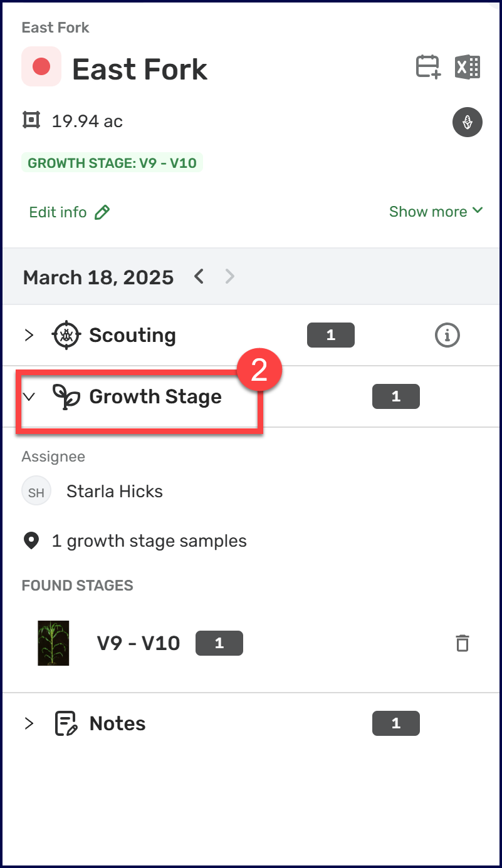This screenshot has width=502, height=868.
Task: Click the corn crop icon
Action: 467,122
